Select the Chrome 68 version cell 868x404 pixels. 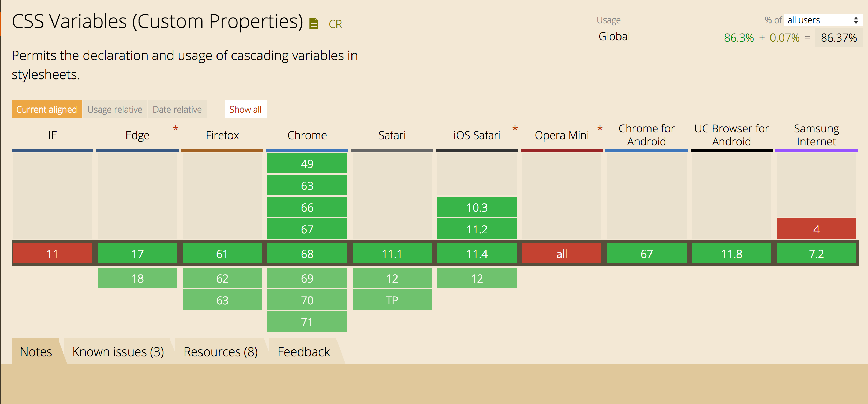point(307,254)
